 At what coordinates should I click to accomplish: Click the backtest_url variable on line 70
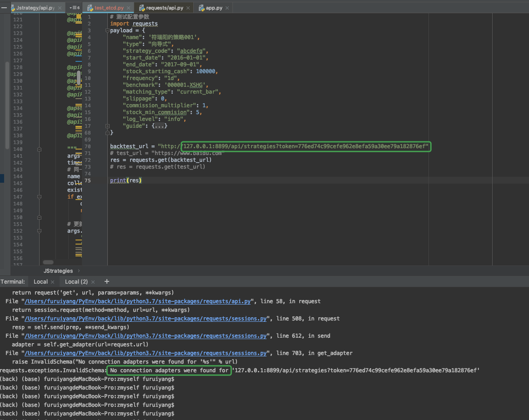(x=129, y=146)
